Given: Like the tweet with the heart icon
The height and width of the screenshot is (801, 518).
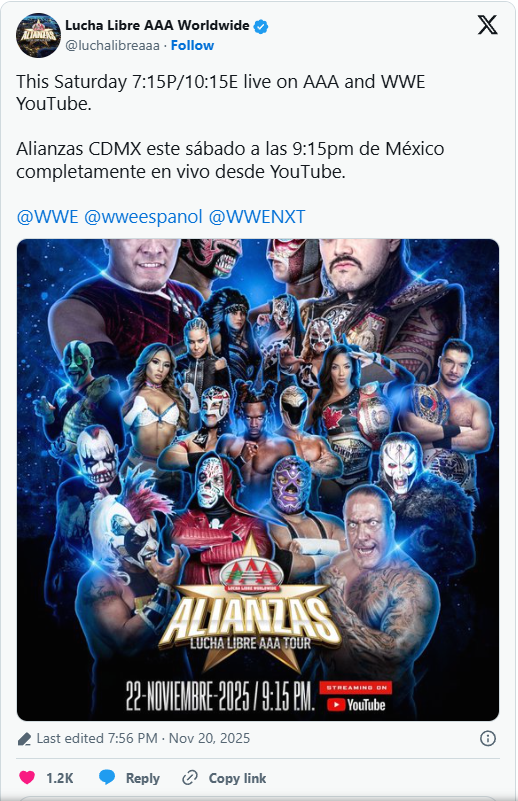Looking at the screenshot, I should (27, 778).
